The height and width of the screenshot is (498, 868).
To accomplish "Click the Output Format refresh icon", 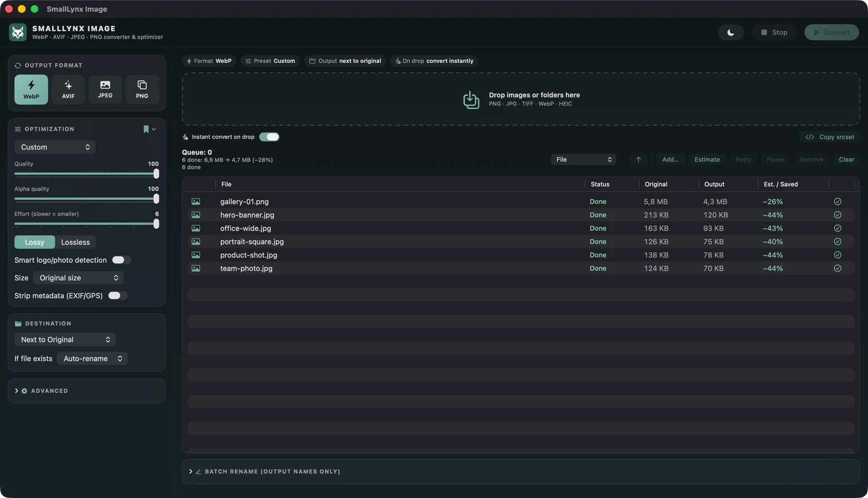I will click(x=18, y=66).
